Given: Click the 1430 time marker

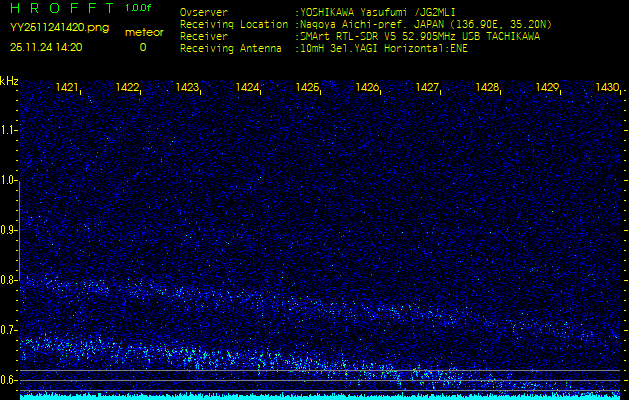Looking at the screenshot, I should pos(607,88).
